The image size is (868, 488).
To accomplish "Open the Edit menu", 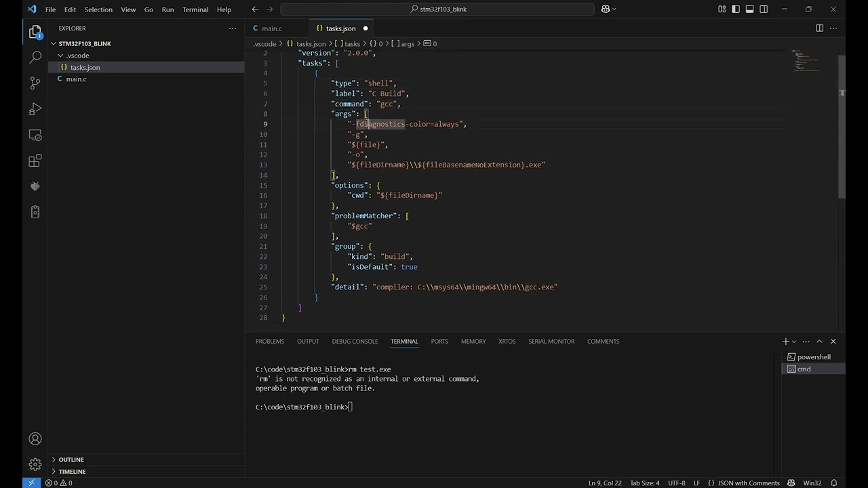I will tap(70, 9).
